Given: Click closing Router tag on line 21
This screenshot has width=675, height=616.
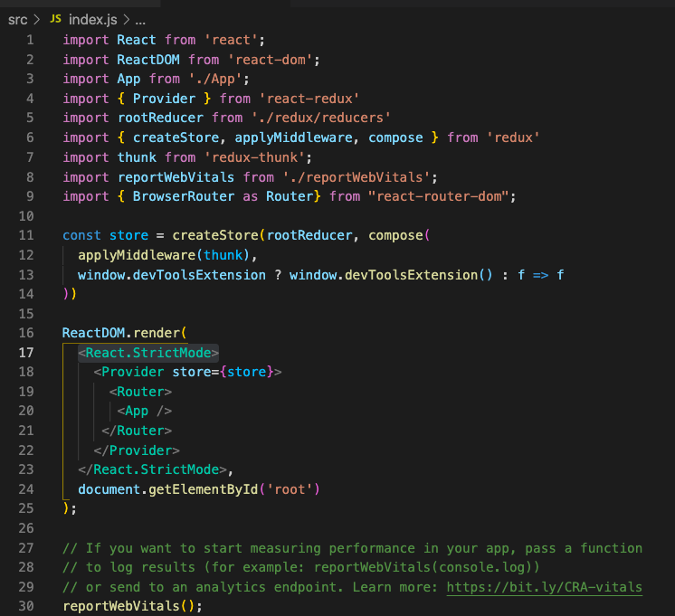Looking at the screenshot, I should tap(137, 431).
